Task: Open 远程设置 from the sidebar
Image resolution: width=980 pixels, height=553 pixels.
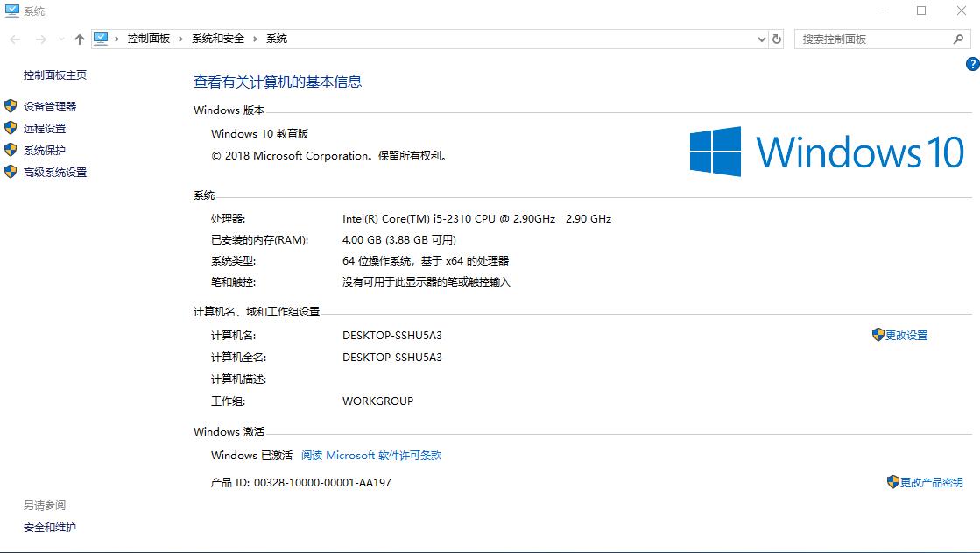Action: [x=45, y=128]
